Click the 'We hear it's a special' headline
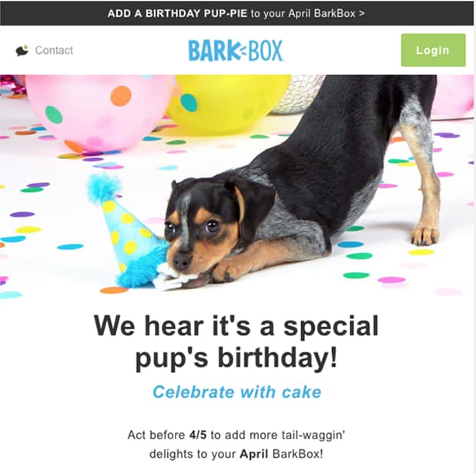 point(236,325)
